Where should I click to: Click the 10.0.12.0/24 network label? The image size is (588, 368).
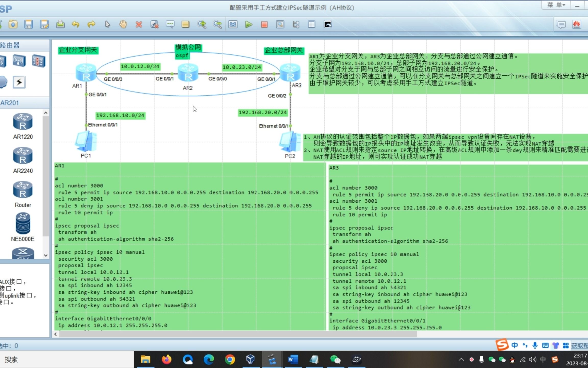(140, 66)
